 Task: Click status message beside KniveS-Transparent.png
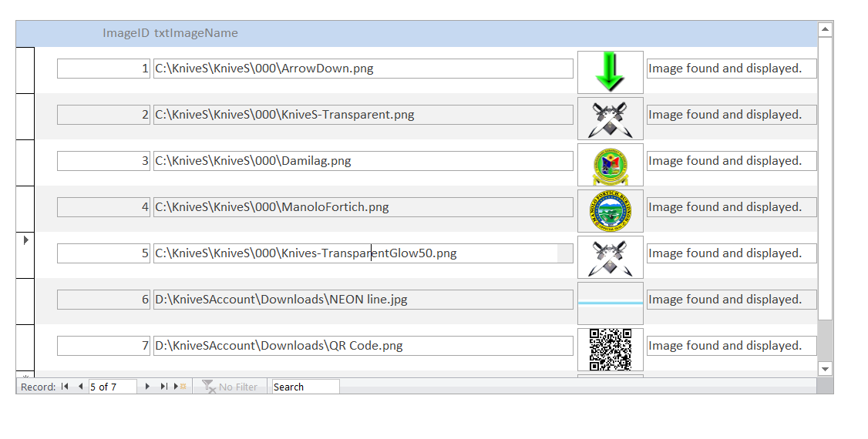coord(732,115)
